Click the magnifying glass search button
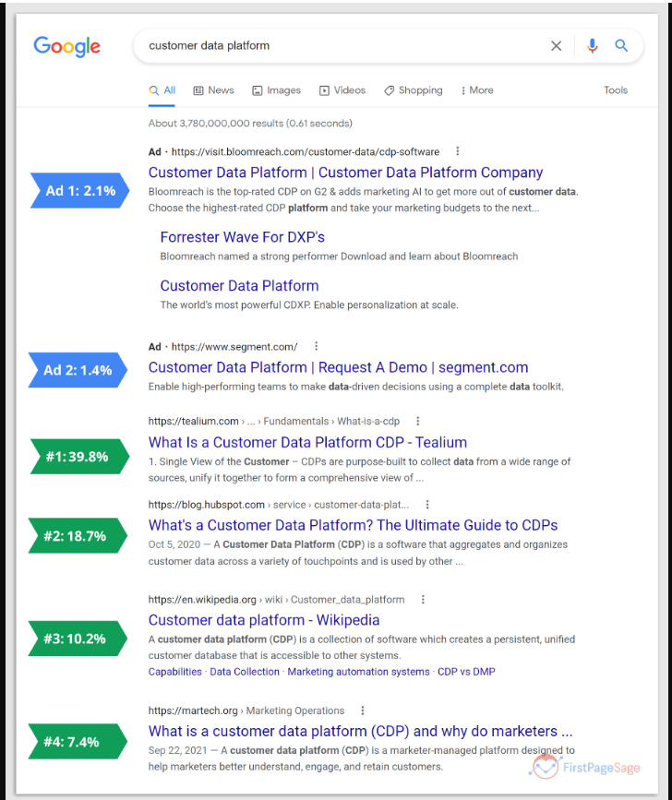Image resolution: width=672 pixels, height=800 pixels. [x=621, y=45]
